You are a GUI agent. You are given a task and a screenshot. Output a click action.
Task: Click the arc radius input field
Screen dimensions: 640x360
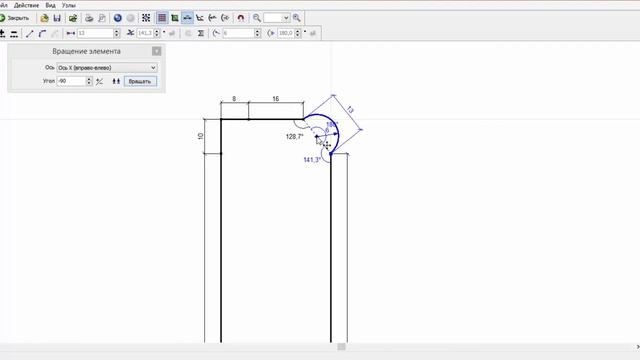click(x=238, y=33)
